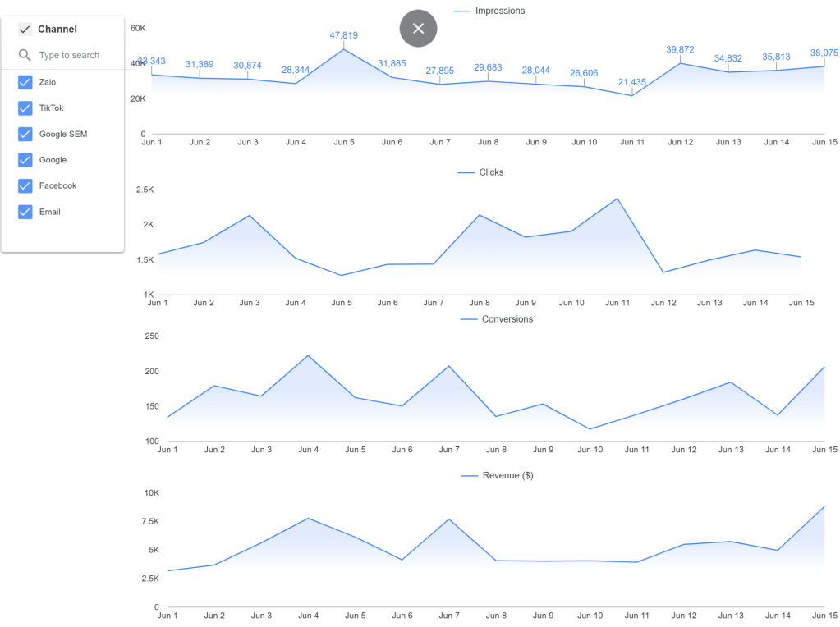Click the Channel filter header title
The image size is (840, 627).
coord(57,30)
